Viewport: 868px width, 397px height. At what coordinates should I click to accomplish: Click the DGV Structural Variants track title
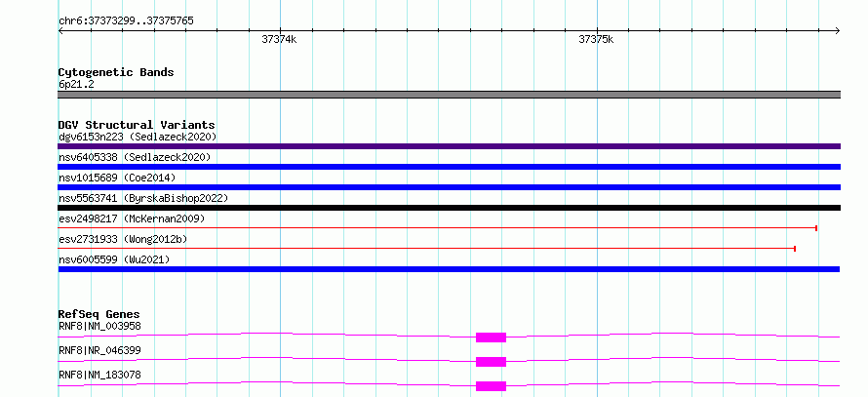click(137, 125)
